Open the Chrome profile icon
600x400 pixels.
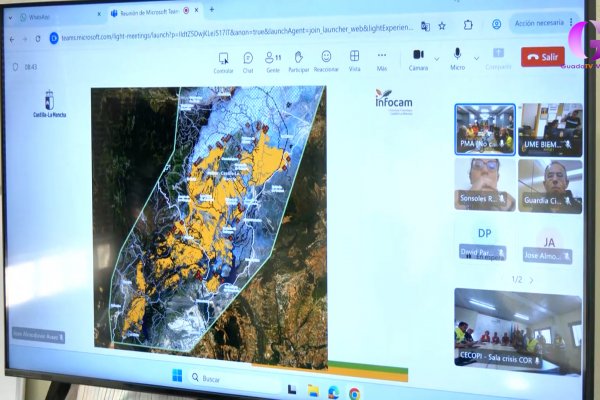[x=496, y=24]
